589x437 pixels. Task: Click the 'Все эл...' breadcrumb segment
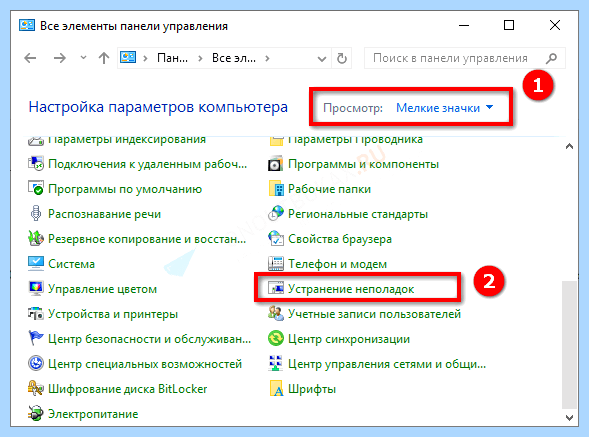(234, 58)
